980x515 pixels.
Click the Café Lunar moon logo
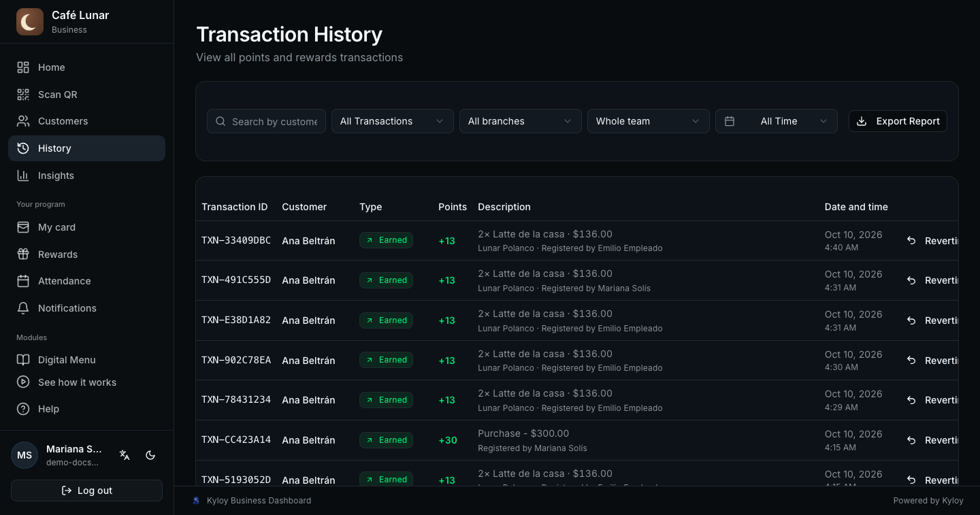point(30,22)
